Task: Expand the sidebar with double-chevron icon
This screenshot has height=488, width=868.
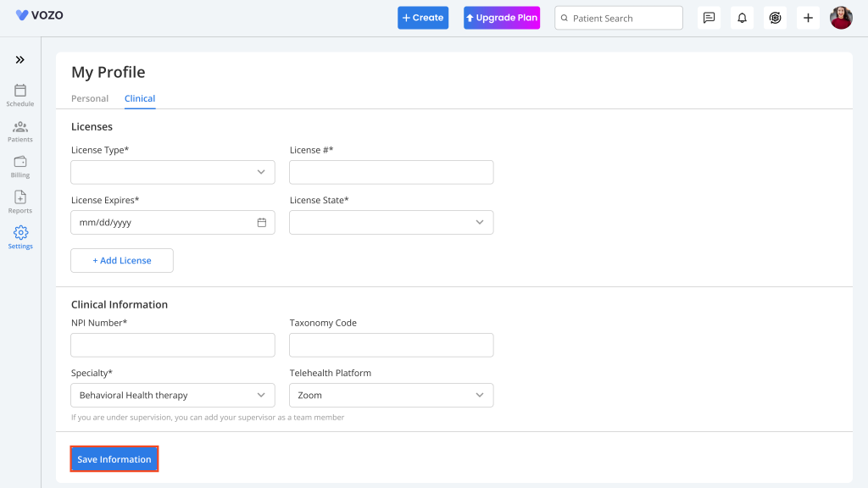Action: (x=20, y=60)
